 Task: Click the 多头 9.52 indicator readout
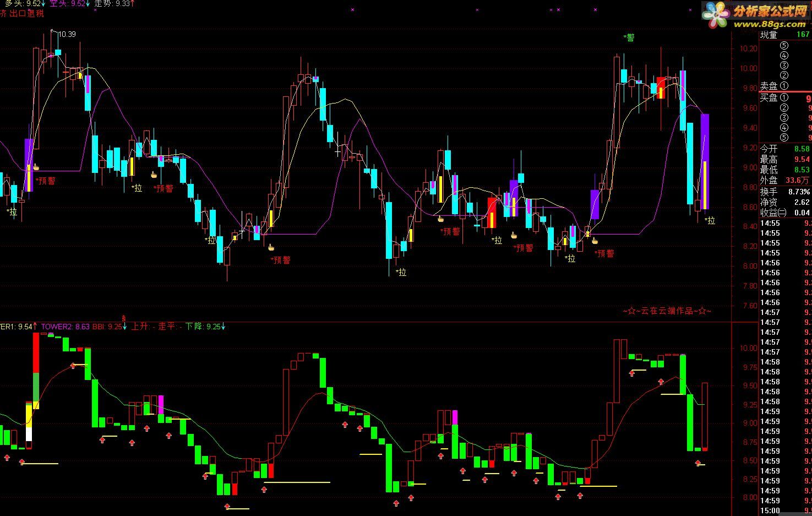(x=25, y=3)
